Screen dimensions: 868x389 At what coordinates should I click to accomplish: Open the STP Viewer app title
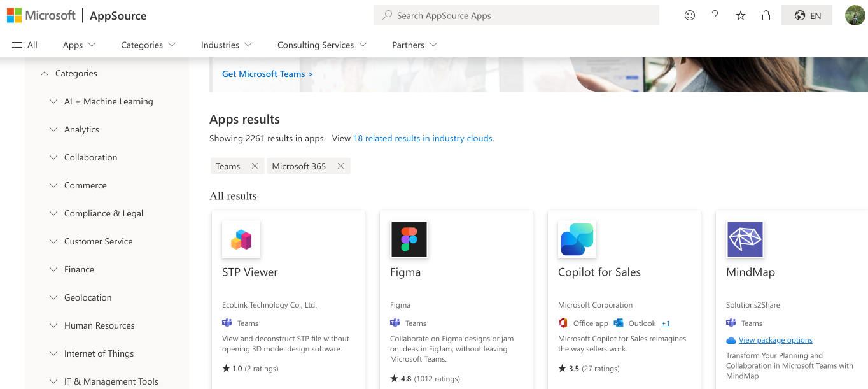click(x=250, y=272)
